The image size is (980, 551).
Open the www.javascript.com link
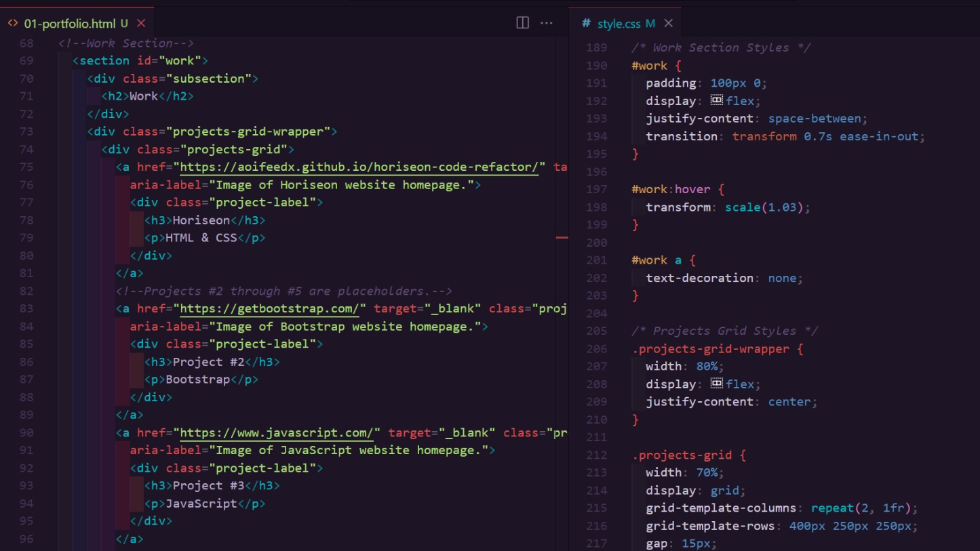276,432
